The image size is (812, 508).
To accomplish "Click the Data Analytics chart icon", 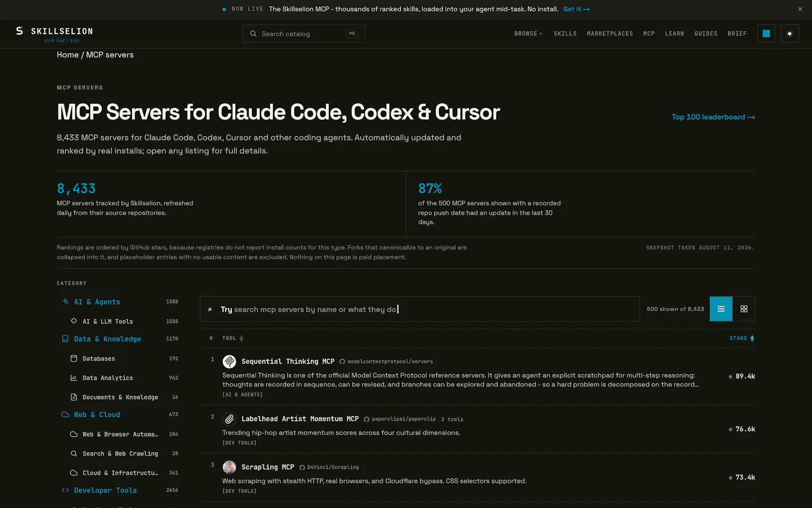I will pyautogui.click(x=74, y=378).
